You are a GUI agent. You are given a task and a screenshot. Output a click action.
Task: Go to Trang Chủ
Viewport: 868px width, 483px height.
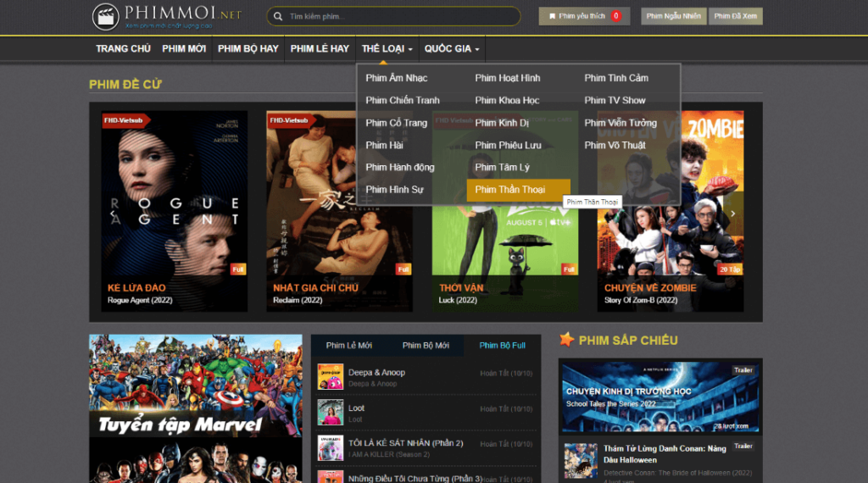pyautogui.click(x=123, y=48)
